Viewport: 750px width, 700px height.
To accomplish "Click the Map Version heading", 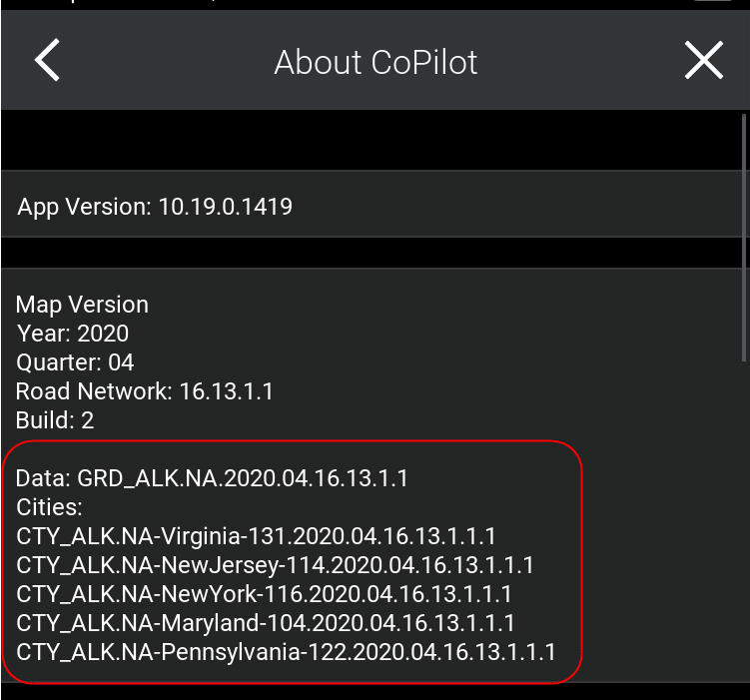I will click(x=82, y=305).
